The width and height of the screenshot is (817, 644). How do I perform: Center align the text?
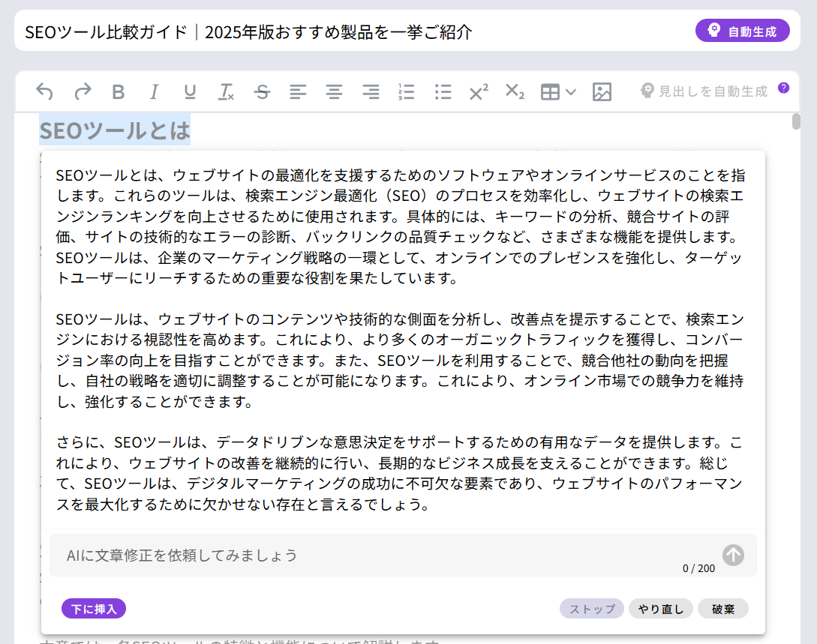pyautogui.click(x=334, y=91)
